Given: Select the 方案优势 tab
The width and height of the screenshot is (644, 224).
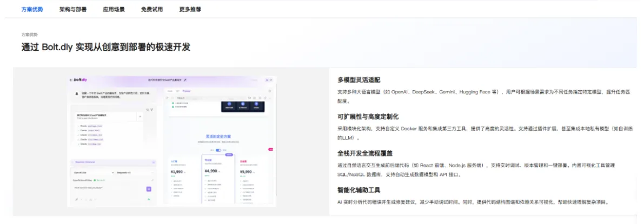Looking at the screenshot, I should [32, 9].
